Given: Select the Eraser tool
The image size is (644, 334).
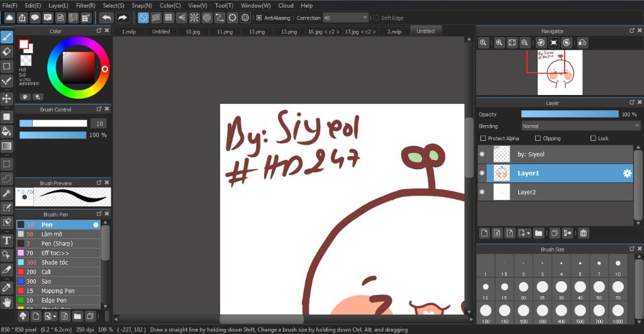Looking at the screenshot, I should coord(6,52).
